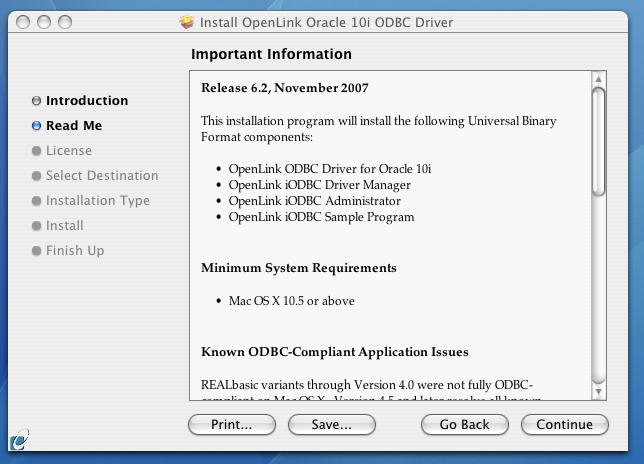Click the vertical scrollbar thumb

tap(598, 142)
